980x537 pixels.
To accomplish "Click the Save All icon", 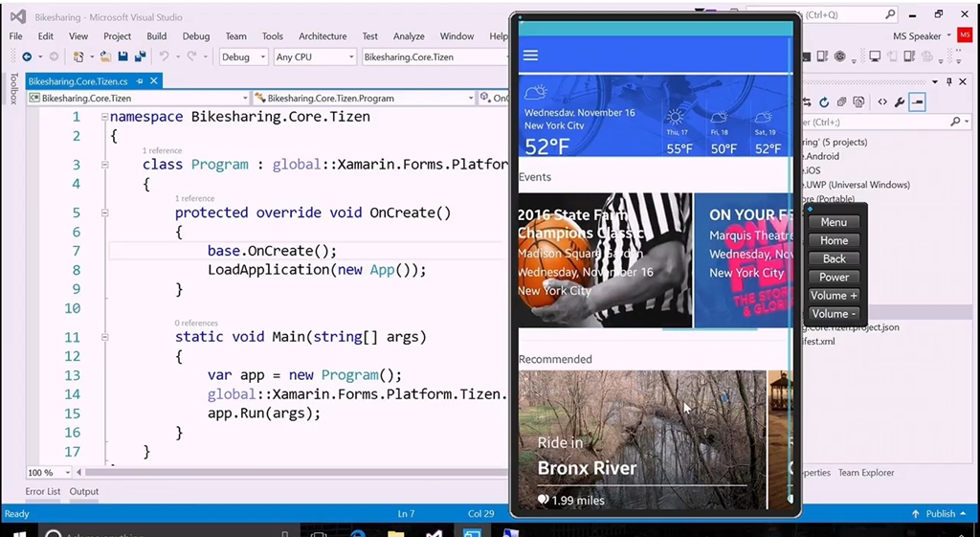I will click(x=140, y=56).
